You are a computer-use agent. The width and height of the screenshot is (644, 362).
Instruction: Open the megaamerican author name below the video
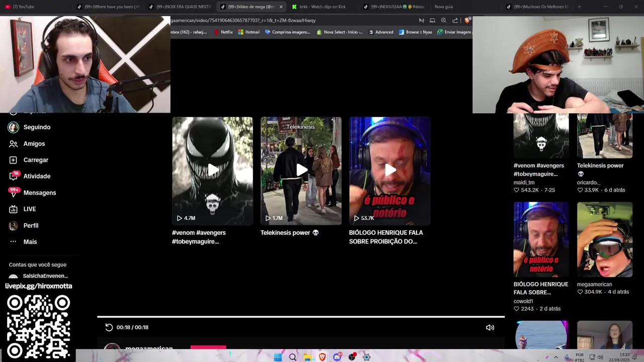149,348
